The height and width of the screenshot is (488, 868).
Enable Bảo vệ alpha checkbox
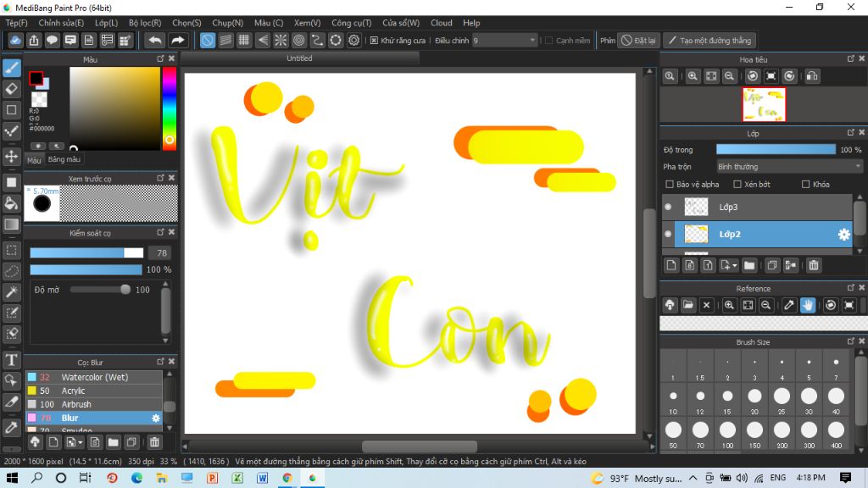(x=670, y=184)
